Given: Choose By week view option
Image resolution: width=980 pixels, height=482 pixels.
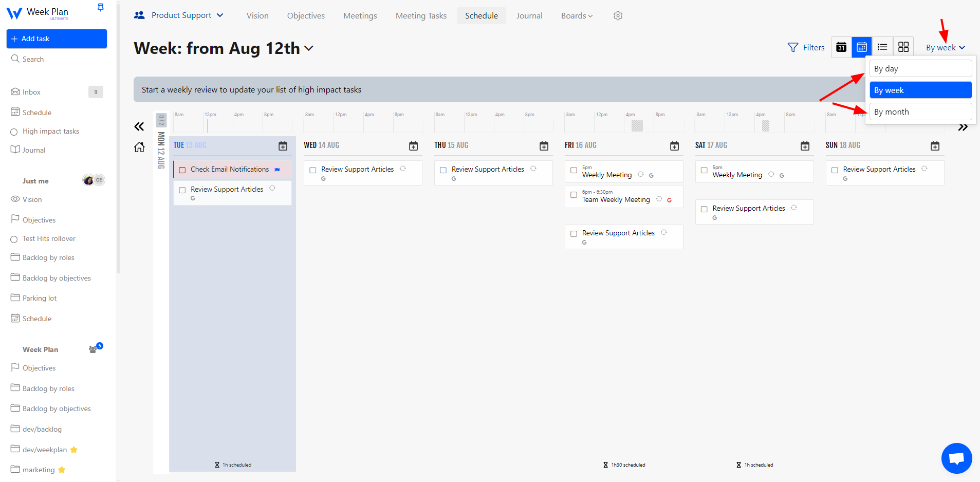Looking at the screenshot, I should (x=920, y=90).
